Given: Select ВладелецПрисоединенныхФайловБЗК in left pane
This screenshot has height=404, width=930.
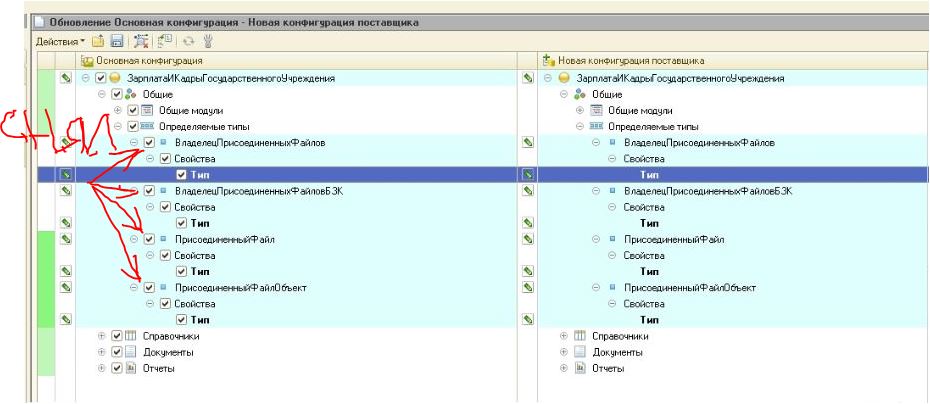Looking at the screenshot, I should pos(259,191).
